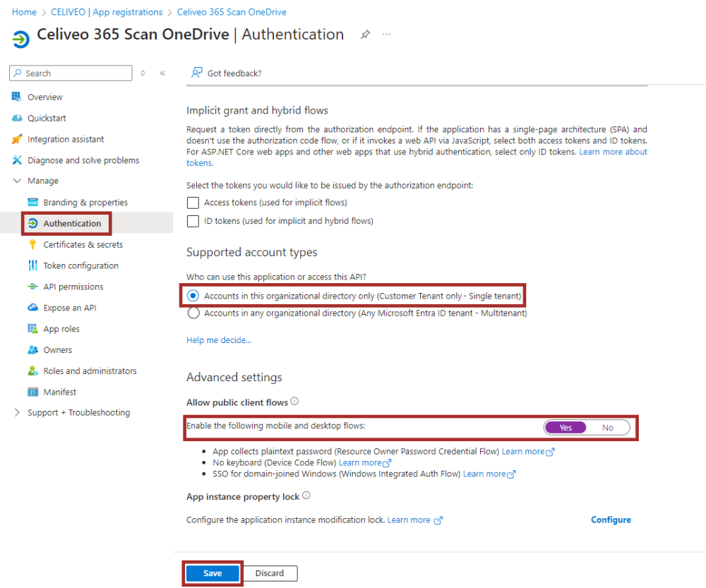Click the Quickstart cloud icon
The image size is (706, 588).
click(17, 119)
